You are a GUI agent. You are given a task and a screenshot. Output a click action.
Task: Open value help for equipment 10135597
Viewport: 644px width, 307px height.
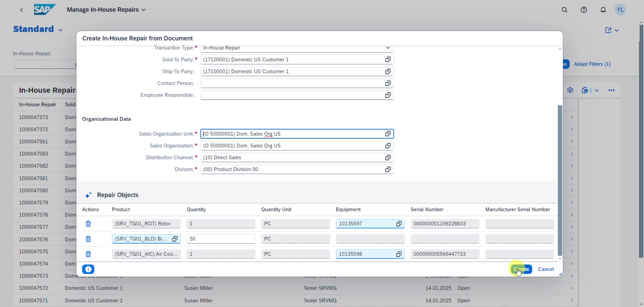(399, 224)
